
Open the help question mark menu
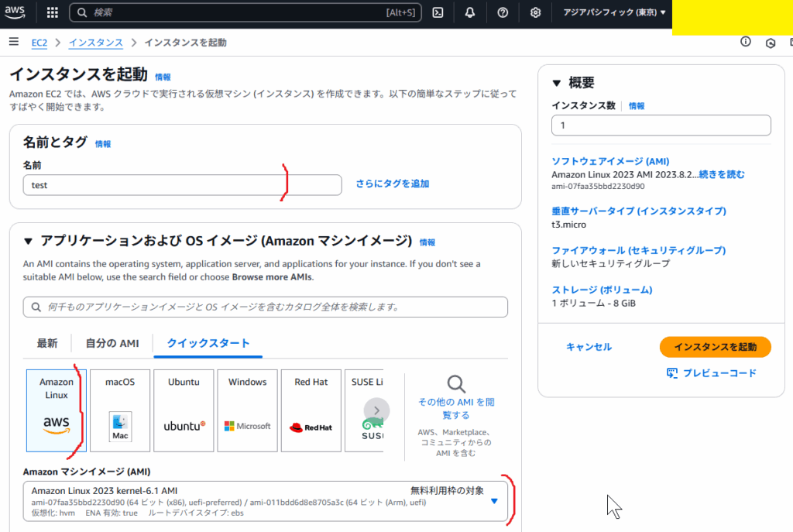pos(503,12)
